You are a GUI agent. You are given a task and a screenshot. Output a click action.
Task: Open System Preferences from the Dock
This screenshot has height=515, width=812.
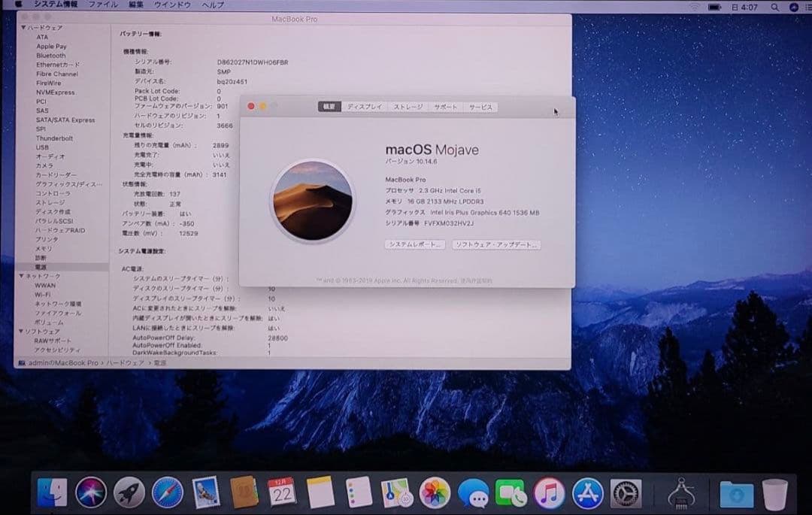(x=626, y=492)
